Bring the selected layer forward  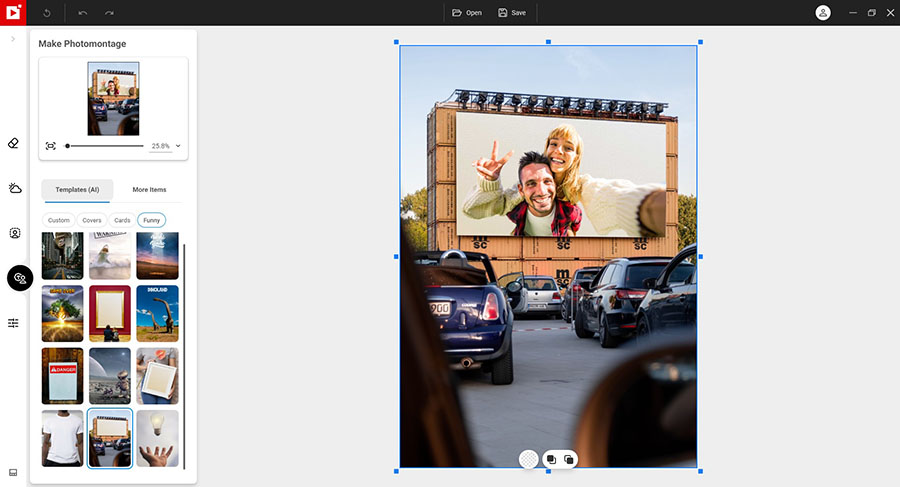[x=550, y=459]
